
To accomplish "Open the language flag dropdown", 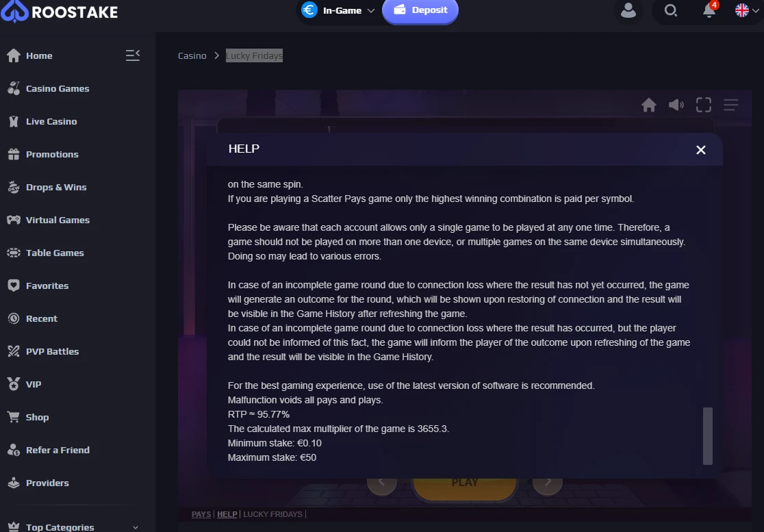I will pos(747,10).
